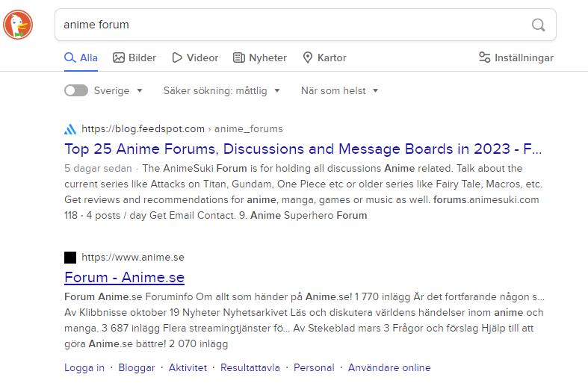Viewport: 588px width, 392px height.
Task: Toggle the Sverige region switch
Action: click(76, 90)
